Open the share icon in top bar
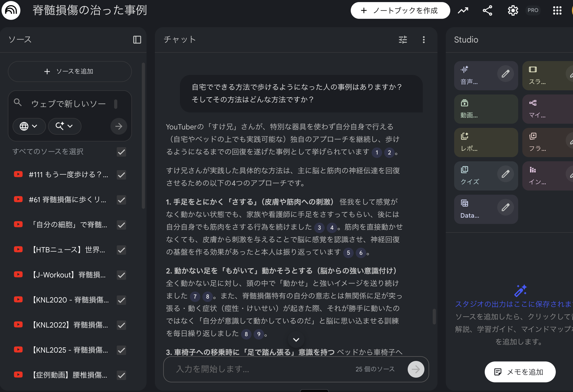The image size is (573, 392). click(x=488, y=10)
